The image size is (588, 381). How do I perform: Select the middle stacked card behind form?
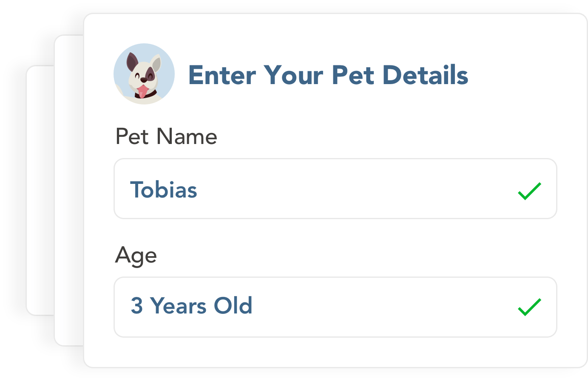pyautogui.click(x=68, y=190)
